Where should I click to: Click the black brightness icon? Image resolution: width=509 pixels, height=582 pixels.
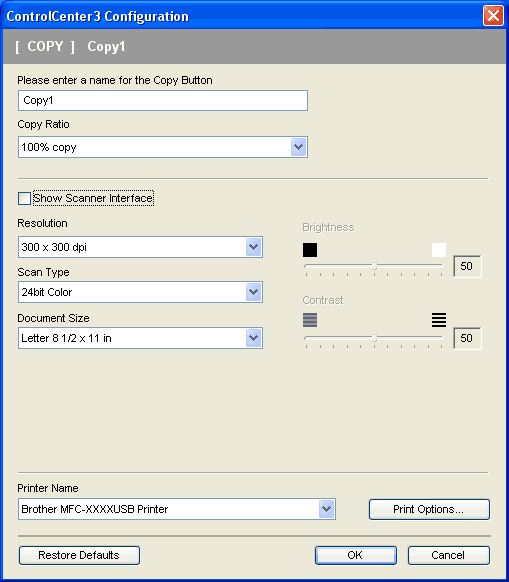pyautogui.click(x=310, y=250)
